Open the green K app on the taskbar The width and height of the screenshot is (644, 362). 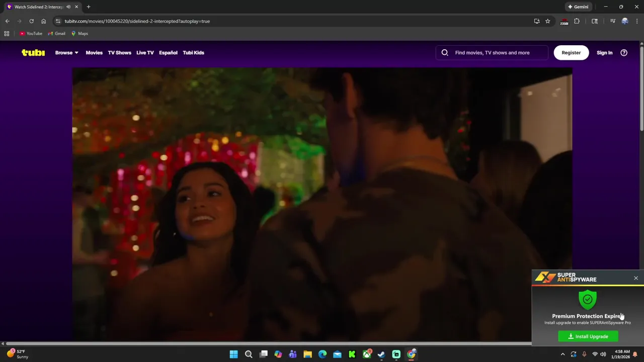(x=352, y=354)
